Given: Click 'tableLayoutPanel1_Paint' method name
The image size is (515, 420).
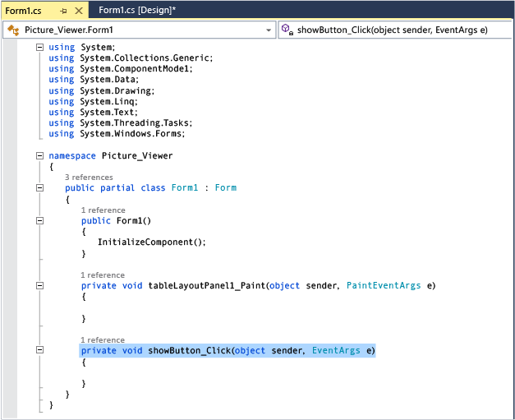Looking at the screenshot, I should [207, 285].
